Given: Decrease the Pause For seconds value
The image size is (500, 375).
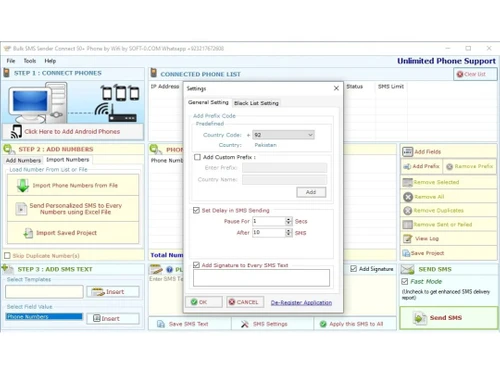Looking at the screenshot, I should click(289, 223).
